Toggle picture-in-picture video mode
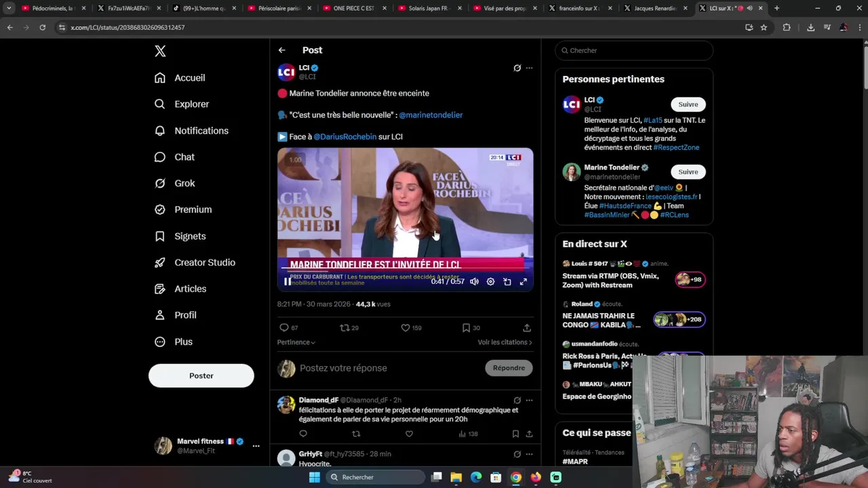The image size is (868, 488). coord(507,282)
